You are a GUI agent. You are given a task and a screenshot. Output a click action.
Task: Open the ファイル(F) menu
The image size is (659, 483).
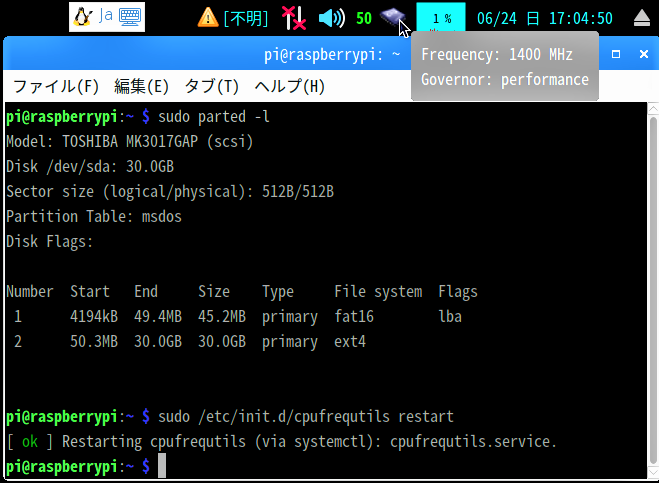(56, 87)
